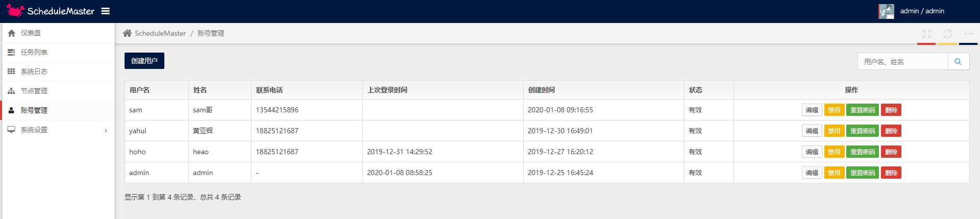The height and width of the screenshot is (219, 980).
Task: Click 编辑 for user sam
Action: [x=812, y=110]
